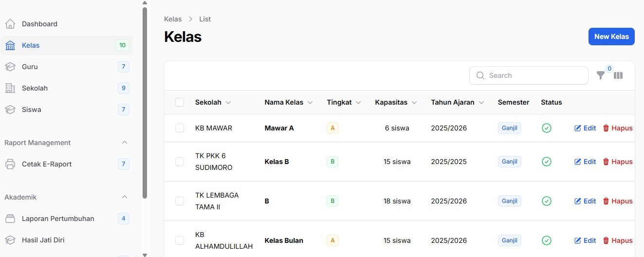
Task: Click the Laporan Pertumbuhan sidebar icon
Action: [10, 219]
